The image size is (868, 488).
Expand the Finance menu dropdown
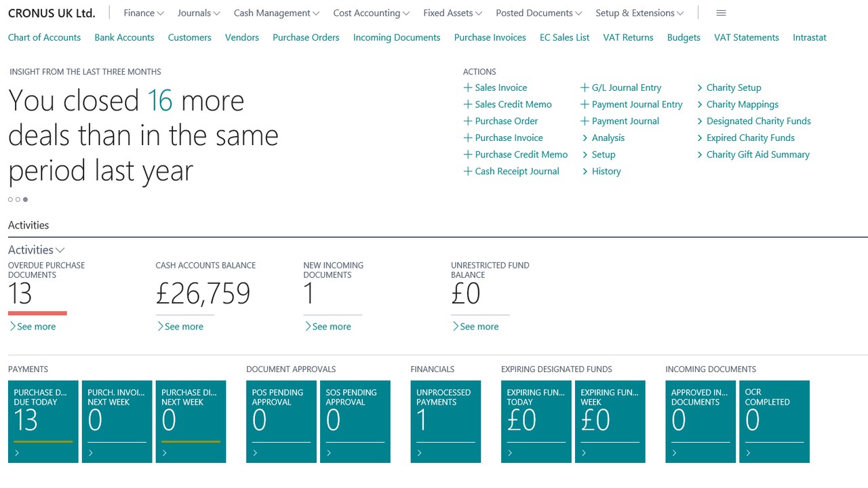click(x=144, y=13)
